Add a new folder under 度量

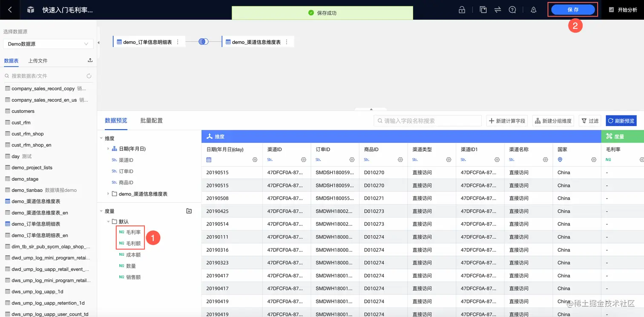[189, 211]
